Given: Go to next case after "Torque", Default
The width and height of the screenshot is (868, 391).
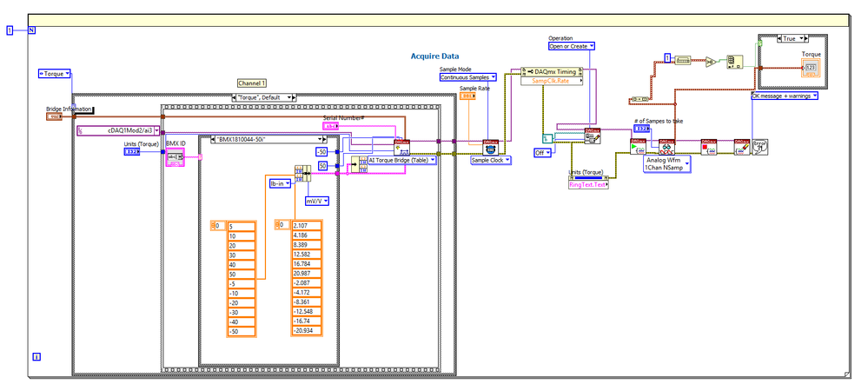Looking at the screenshot, I should (301, 98).
